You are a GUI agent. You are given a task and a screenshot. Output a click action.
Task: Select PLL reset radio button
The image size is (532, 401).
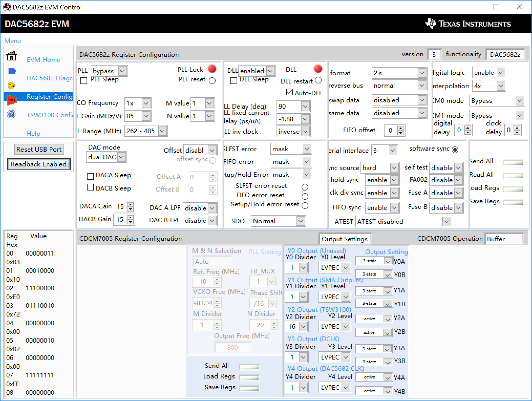(x=212, y=81)
